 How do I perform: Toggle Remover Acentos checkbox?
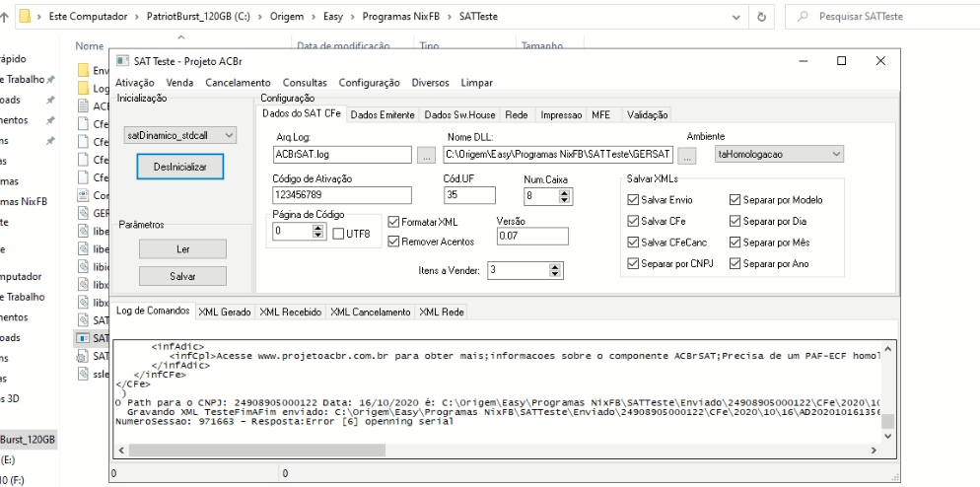pyautogui.click(x=393, y=242)
